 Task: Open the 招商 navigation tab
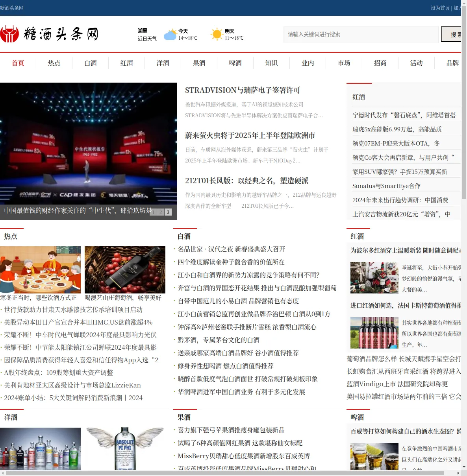click(380, 63)
